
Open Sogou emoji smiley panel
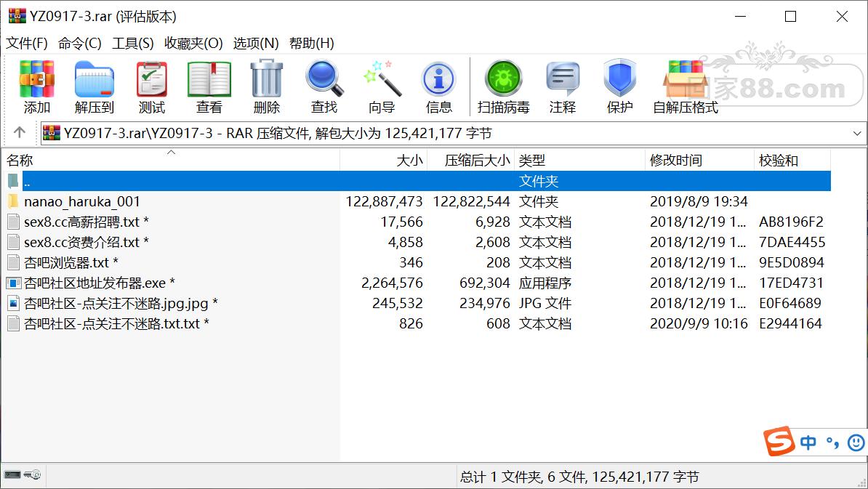(856, 442)
